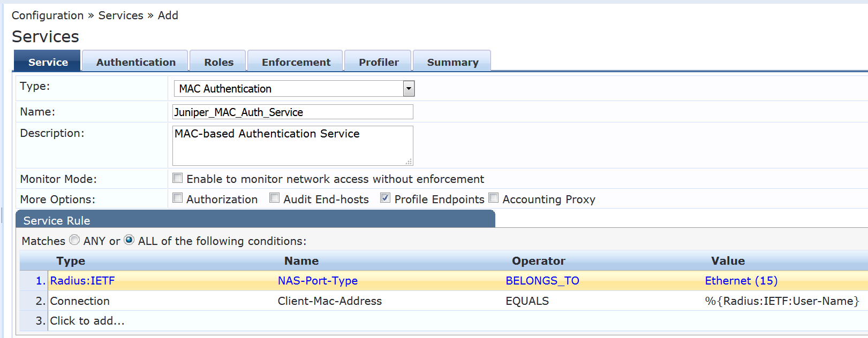Screen dimensions: 868x338
Task: Tick the Accounting Proxy checkbox
Action: pyautogui.click(x=494, y=198)
